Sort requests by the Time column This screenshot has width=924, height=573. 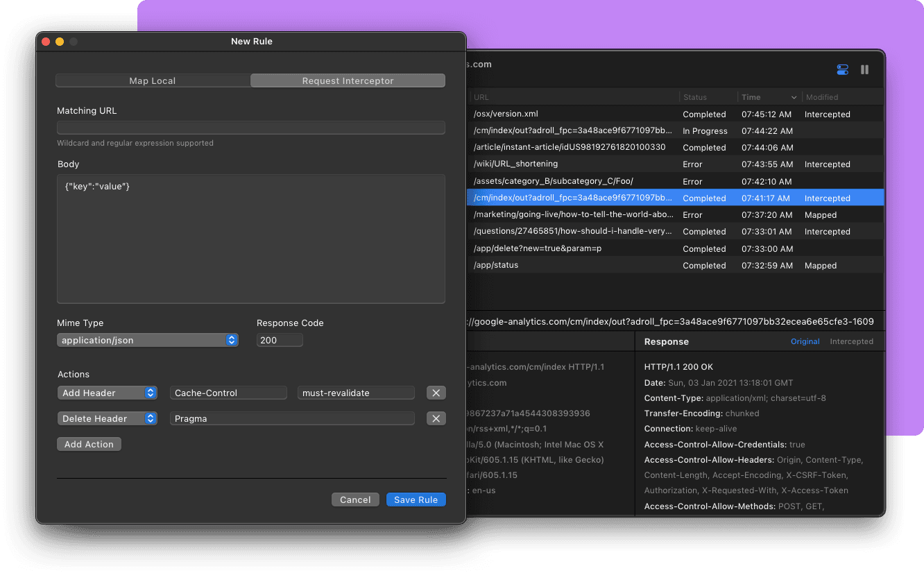[x=751, y=96]
